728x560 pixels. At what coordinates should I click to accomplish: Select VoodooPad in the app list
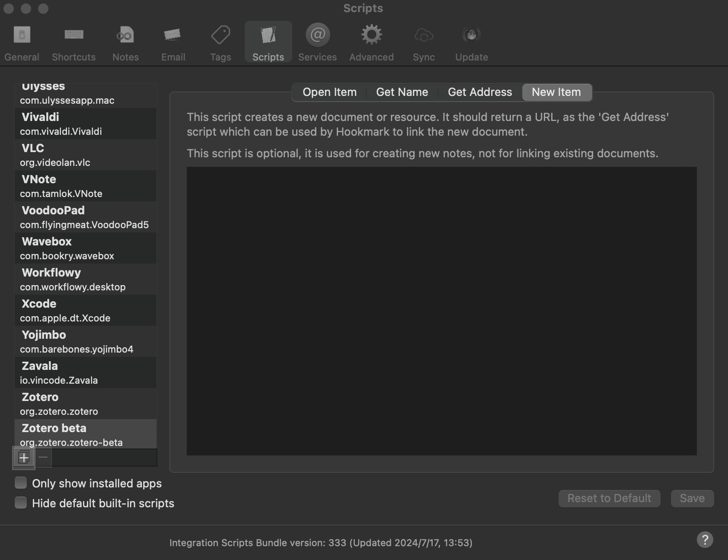tap(86, 217)
